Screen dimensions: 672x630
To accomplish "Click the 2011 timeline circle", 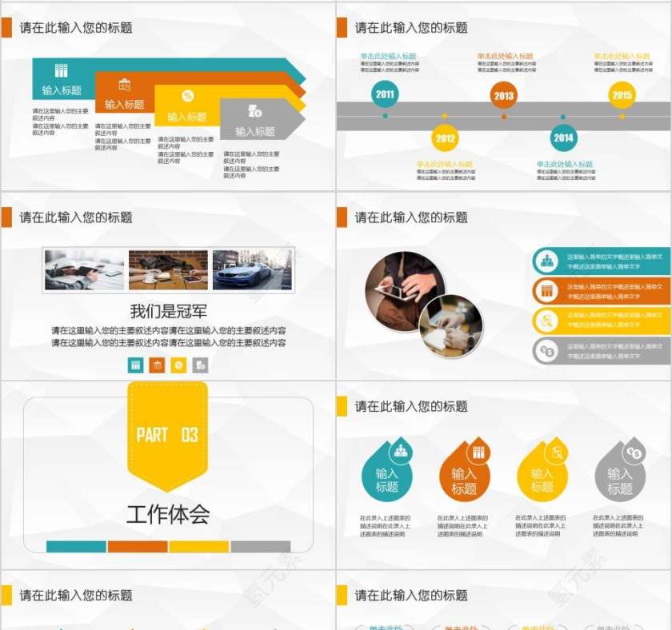I will [383, 94].
